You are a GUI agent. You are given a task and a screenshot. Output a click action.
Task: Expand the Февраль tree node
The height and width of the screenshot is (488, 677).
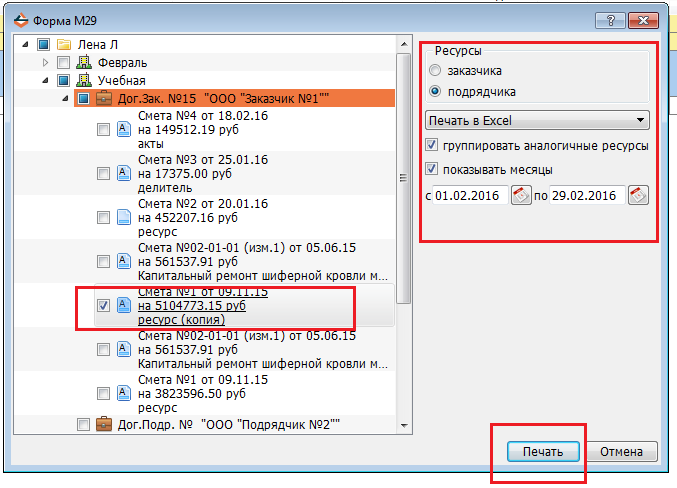pos(45,63)
